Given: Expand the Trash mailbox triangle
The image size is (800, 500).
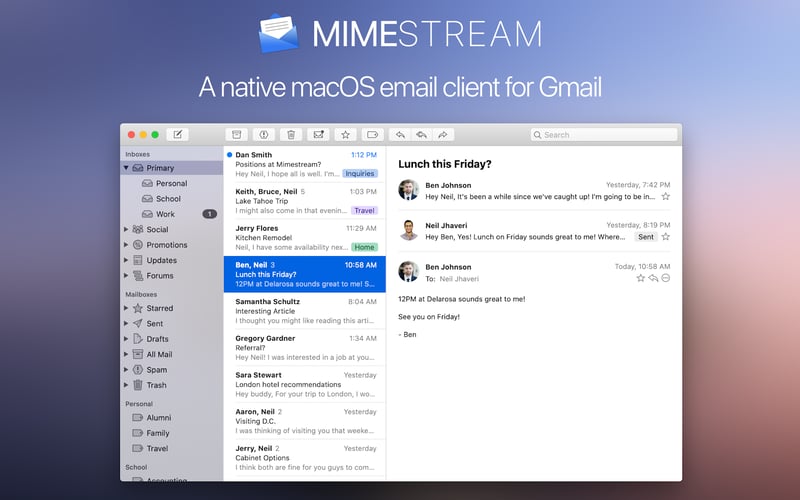Looking at the screenshot, I should coord(126,385).
